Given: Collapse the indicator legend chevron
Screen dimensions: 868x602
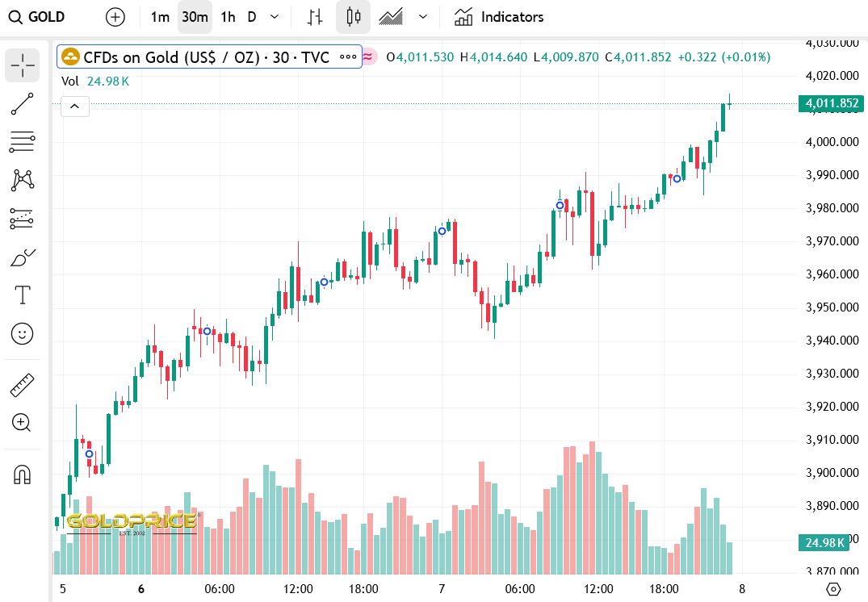Looking at the screenshot, I should (x=74, y=106).
